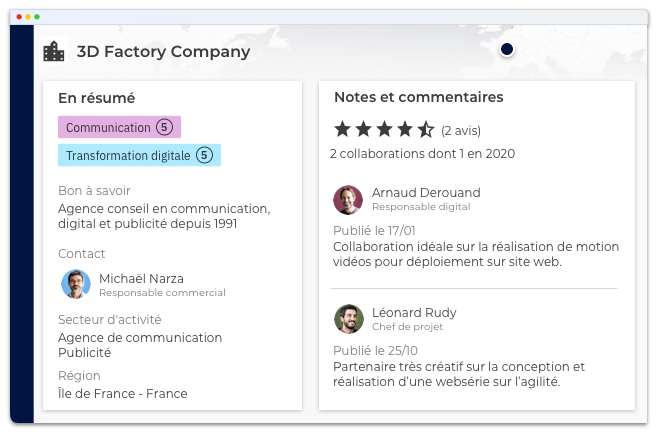Screen dimensions: 658x433
Task: Click reviewer name Arnaud Derouand
Action: [x=426, y=192]
